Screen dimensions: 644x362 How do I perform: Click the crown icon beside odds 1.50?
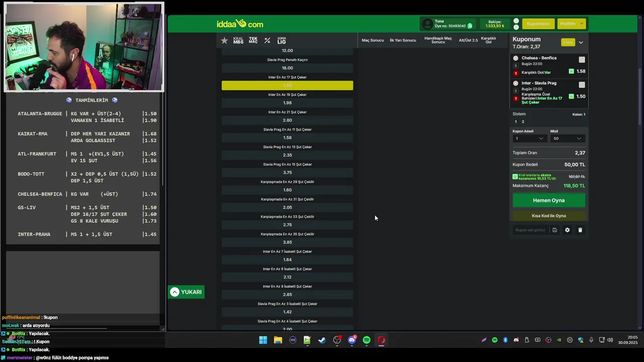click(571, 96)
